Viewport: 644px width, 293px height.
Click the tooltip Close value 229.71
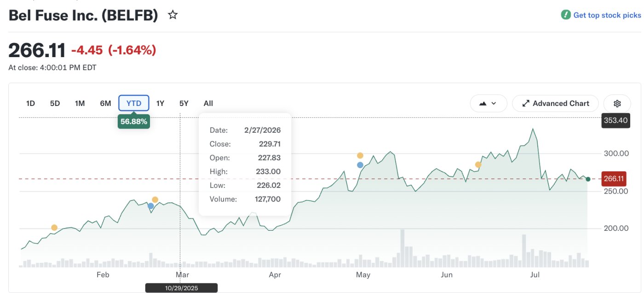coord(270,144)
